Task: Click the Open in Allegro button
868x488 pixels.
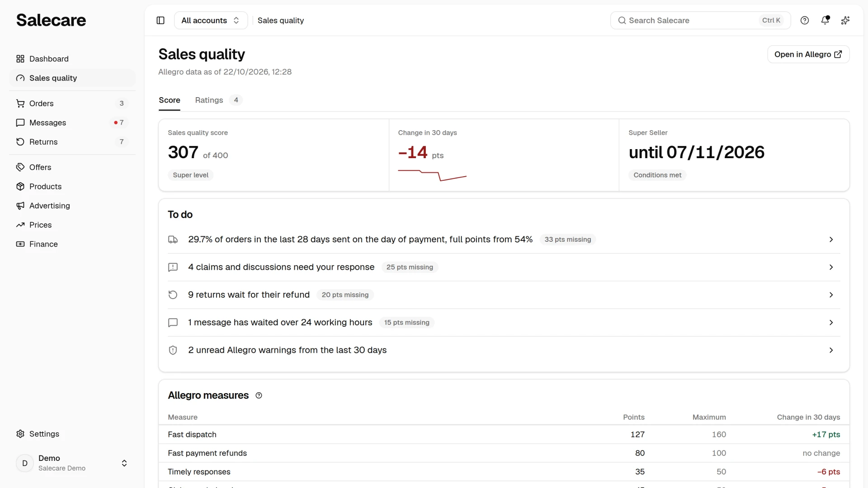Action: 808,54
